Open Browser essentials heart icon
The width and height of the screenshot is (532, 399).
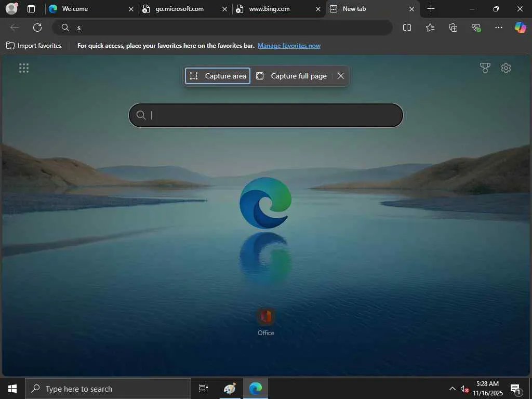click(x=476, y=28)
